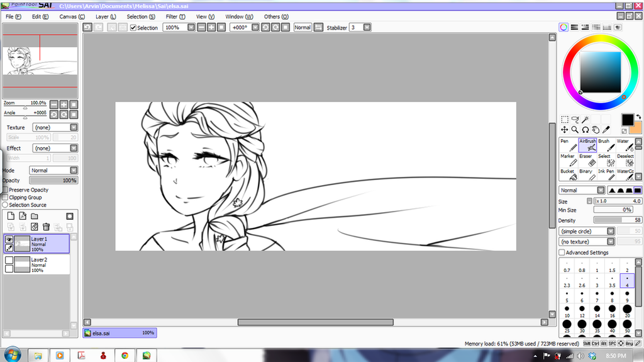Open the Edit menu
The width and height of the screenshot is (644, 362).
pyautogui.click(x=40, y=16)
